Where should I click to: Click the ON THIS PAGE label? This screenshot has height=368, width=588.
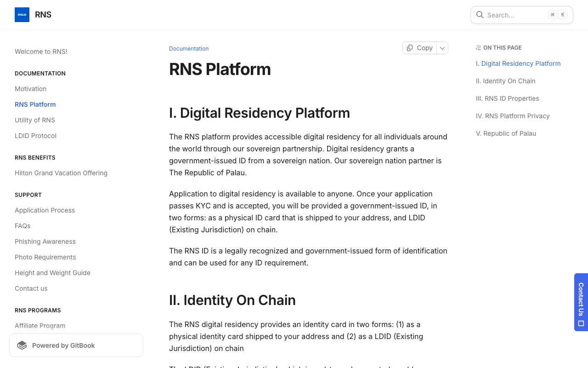502,48
